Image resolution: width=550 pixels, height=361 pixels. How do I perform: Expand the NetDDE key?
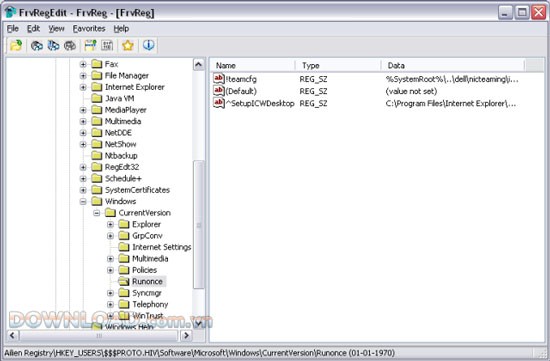click(83, 133)
